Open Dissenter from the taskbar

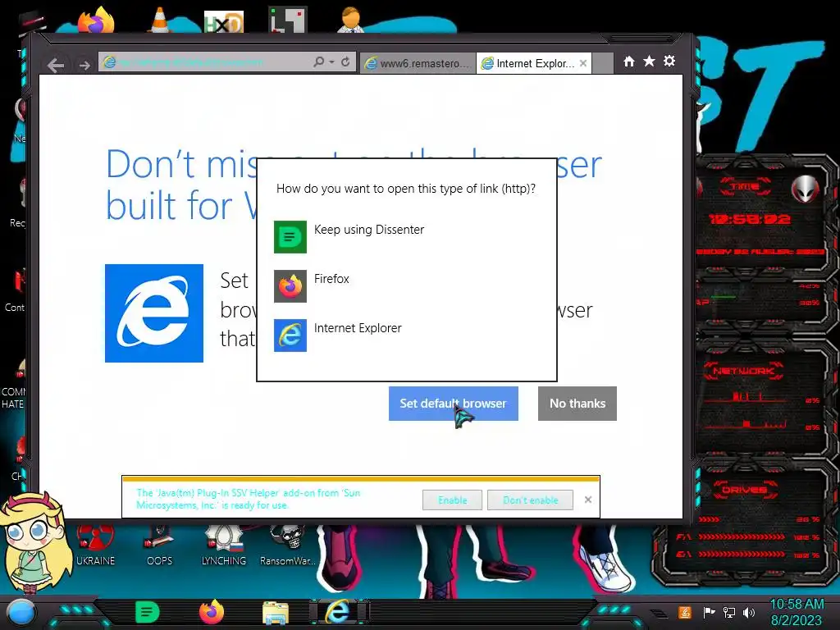[x=148, y=612]
